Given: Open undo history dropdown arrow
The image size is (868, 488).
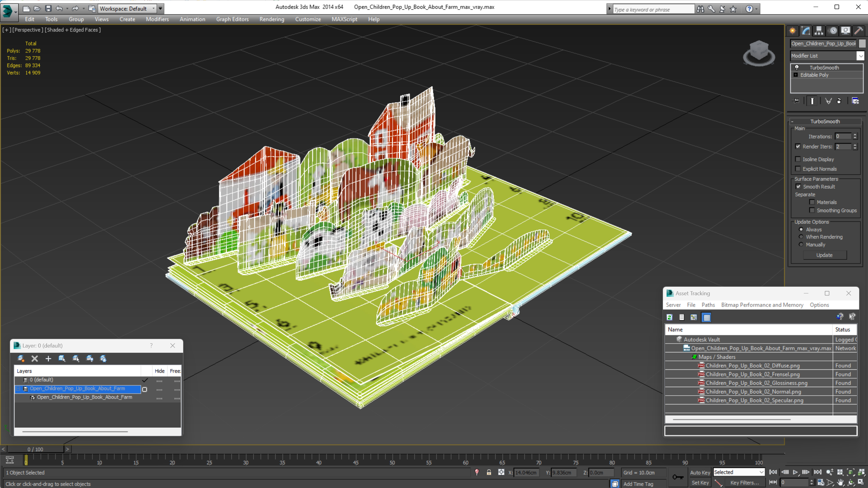Looking at the screenshot, I should [x=67, y=9].
